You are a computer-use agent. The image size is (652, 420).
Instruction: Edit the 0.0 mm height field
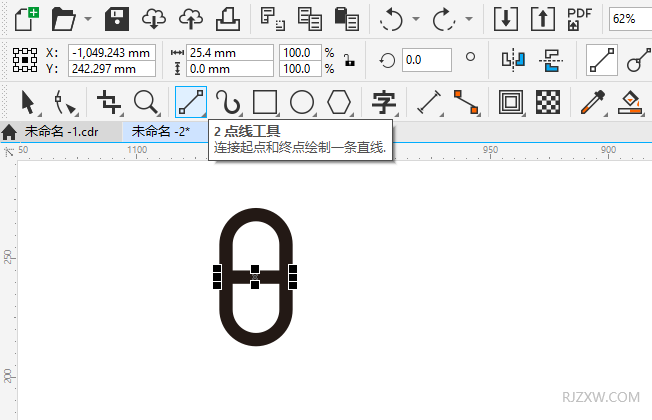[x=230, y=69]
